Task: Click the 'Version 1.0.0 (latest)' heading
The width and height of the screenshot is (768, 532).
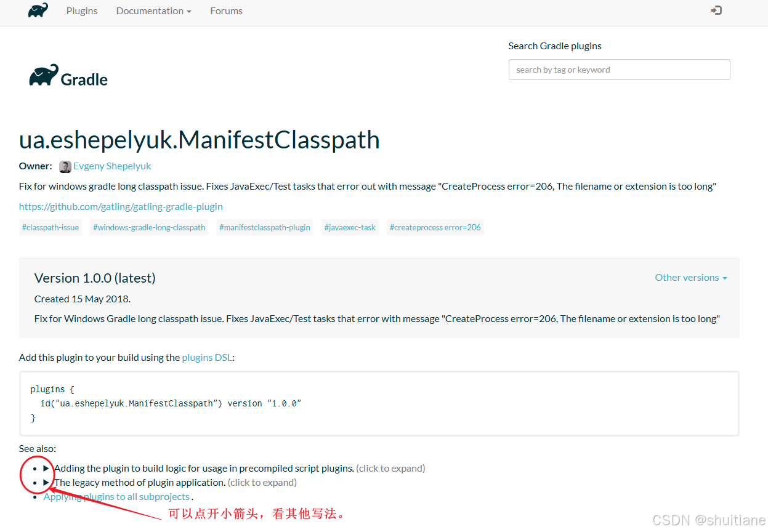Action: [95, 278]
